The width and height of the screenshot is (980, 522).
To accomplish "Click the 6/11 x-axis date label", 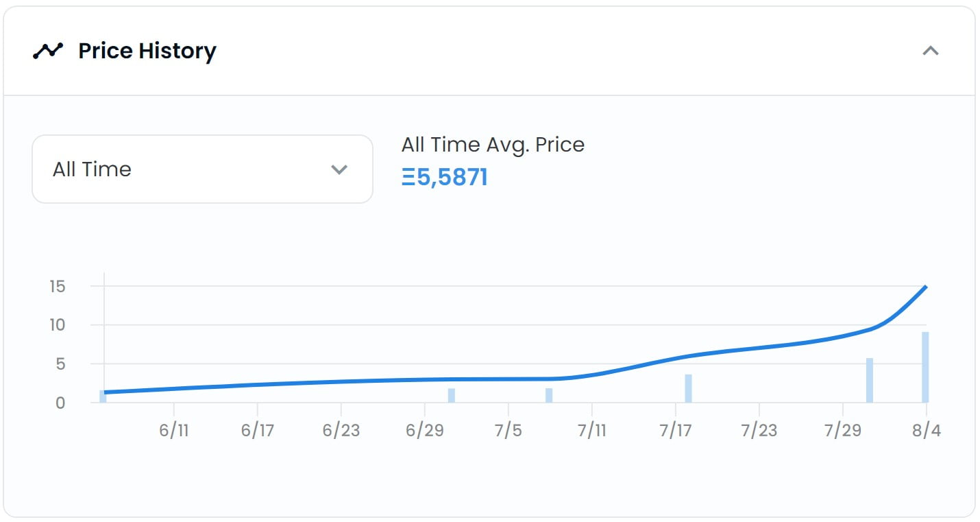I will click(174, 430).
